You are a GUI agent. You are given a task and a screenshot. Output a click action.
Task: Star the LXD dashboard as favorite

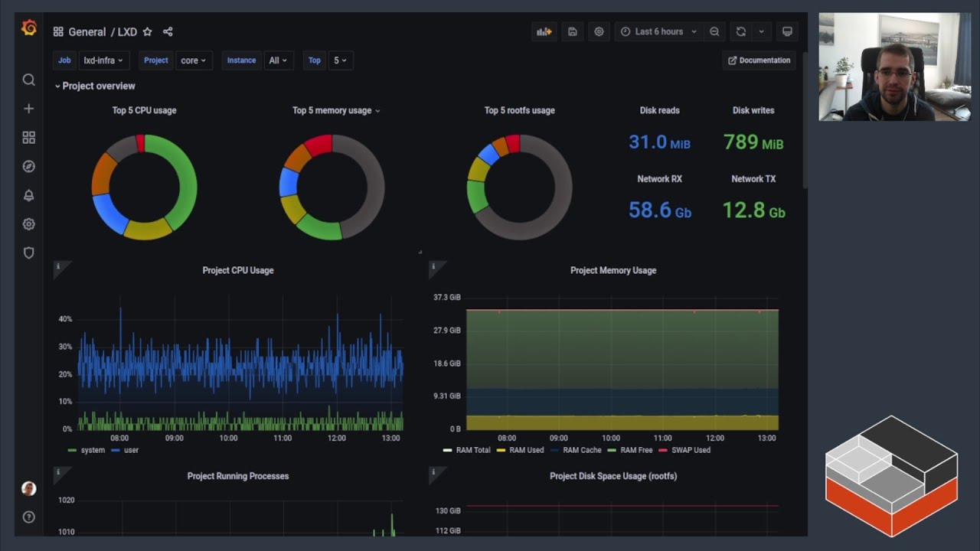point(147,32)
